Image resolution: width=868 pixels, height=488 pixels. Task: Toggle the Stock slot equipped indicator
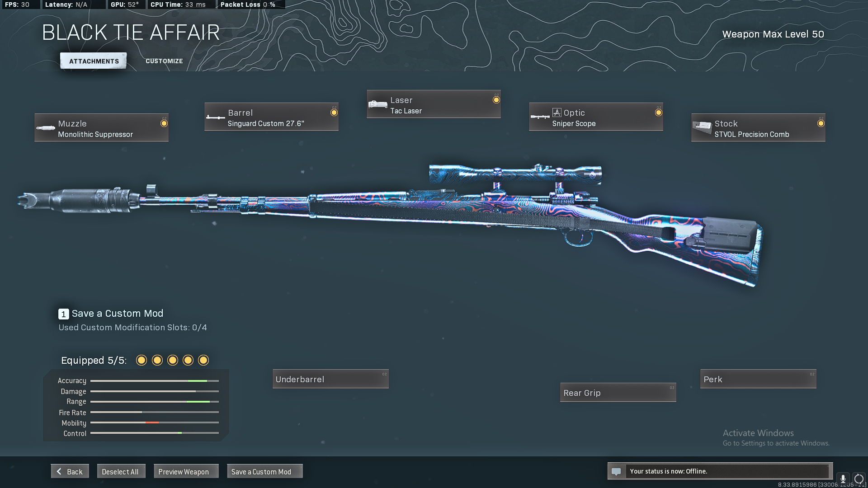pyautogui.click(x=821, y=123)
